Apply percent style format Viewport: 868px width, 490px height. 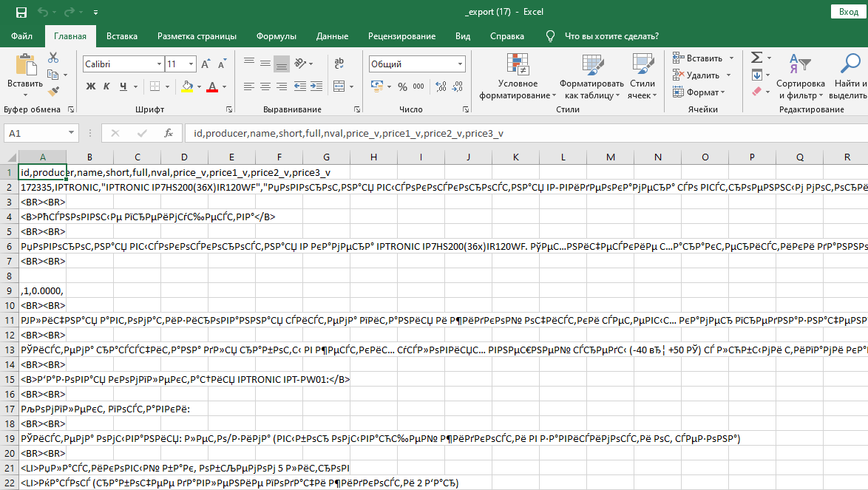(402, 86)
